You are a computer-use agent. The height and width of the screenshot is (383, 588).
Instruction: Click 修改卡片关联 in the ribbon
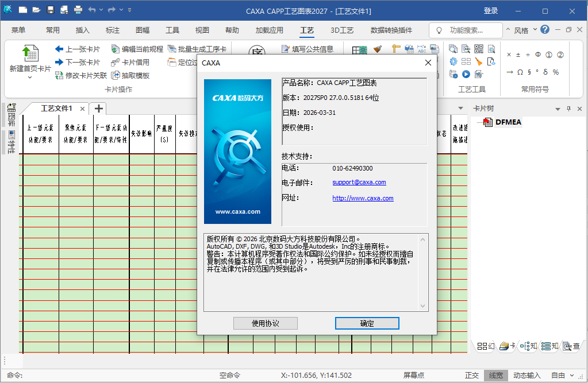point(81,75)
